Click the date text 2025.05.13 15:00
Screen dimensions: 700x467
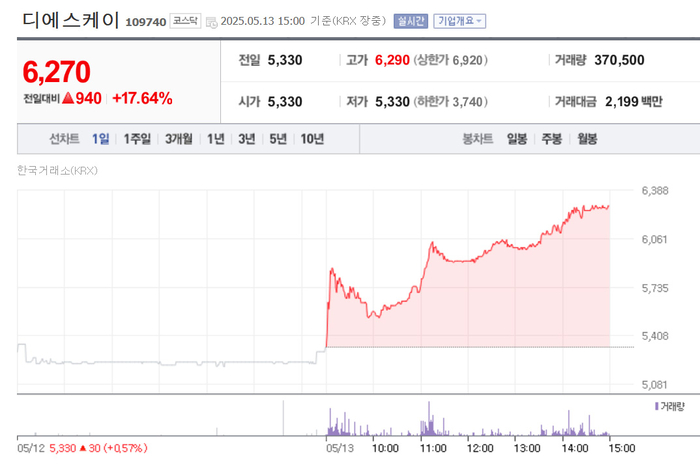point(262,21)
